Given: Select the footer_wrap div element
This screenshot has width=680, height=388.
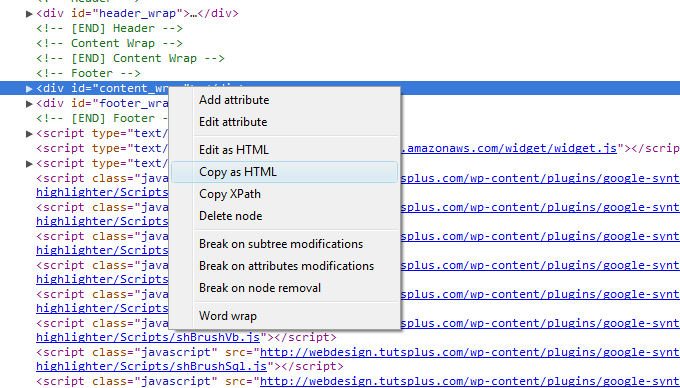Looking at the screenshot, I should pyautogui.click(x=102, y=103).
